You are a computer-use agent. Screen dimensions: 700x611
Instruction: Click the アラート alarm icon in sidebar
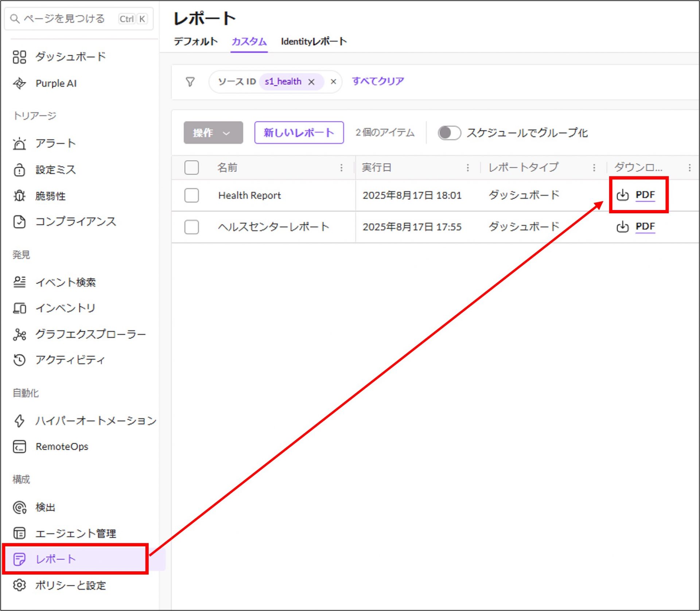pos(19,144)
